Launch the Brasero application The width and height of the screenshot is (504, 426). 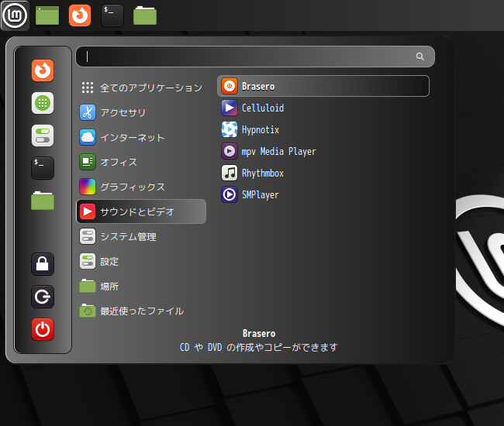(323, 86)
